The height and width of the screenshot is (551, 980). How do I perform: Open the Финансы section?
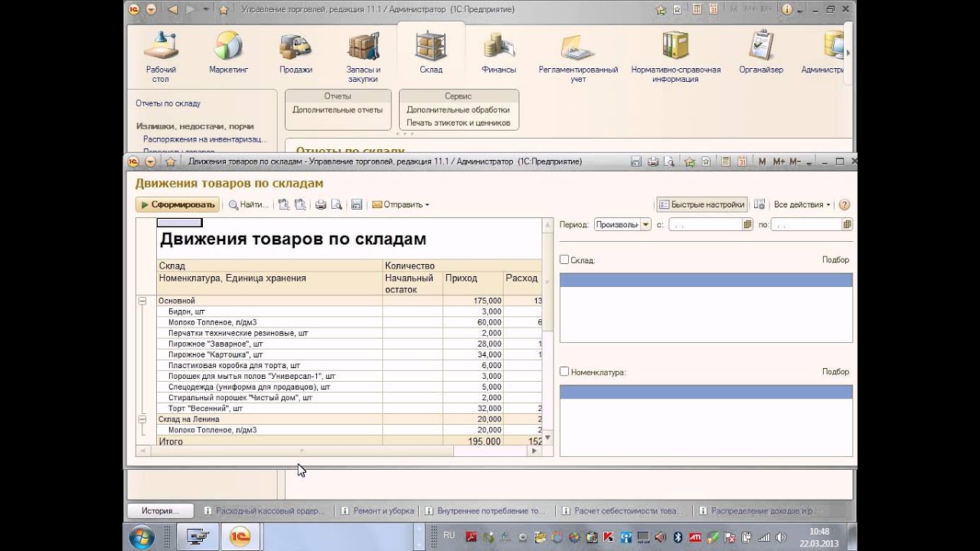pyautogui.click(x=498, y=54)
